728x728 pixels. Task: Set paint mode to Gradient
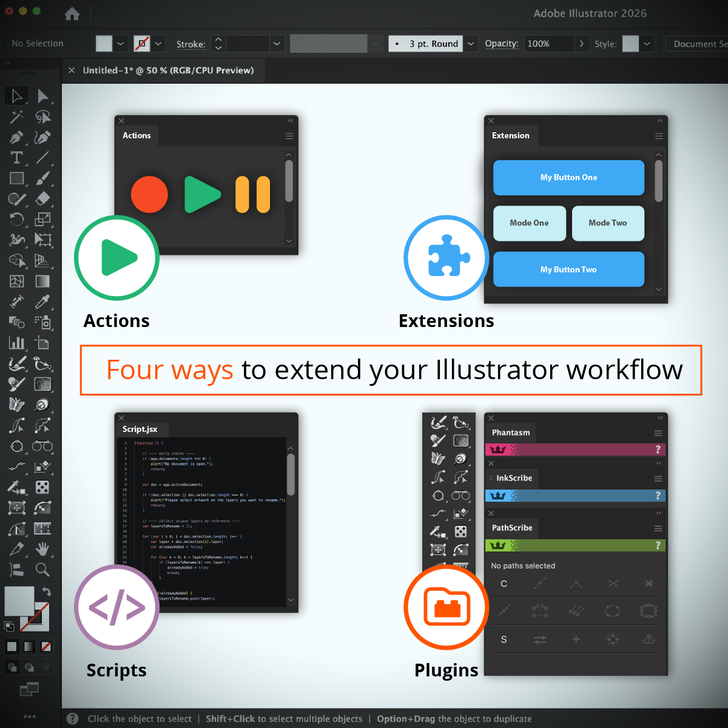[x=29, y=647]
